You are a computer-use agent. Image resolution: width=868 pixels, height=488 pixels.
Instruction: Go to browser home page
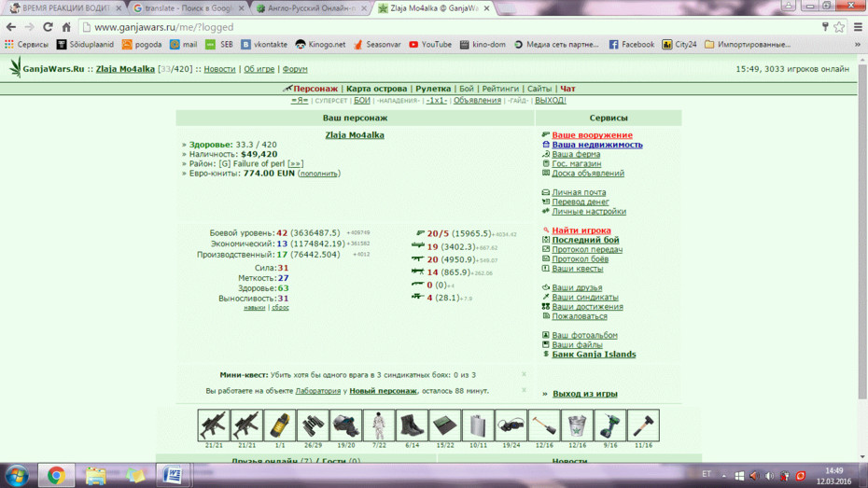pyautogui.click(x=66, y=26)
